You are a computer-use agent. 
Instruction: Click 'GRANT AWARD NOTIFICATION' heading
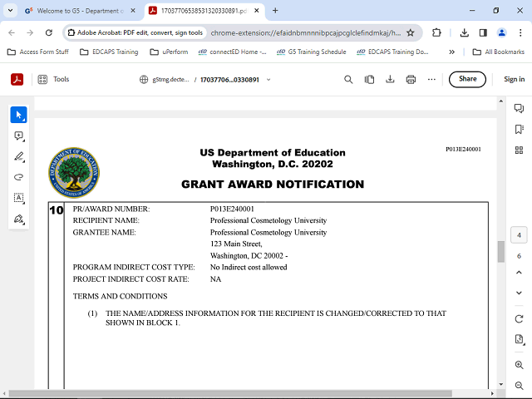pyautogui.click(x=273, y=185)
